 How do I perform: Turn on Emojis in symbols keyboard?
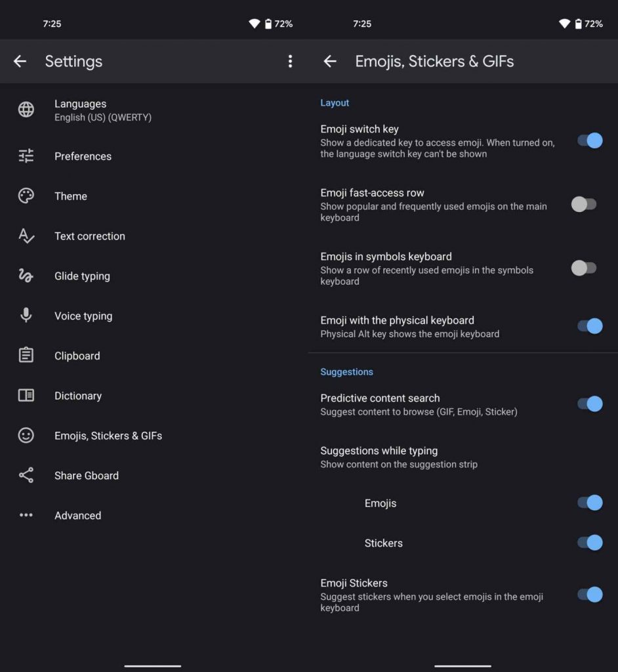[x=584, y=268]
